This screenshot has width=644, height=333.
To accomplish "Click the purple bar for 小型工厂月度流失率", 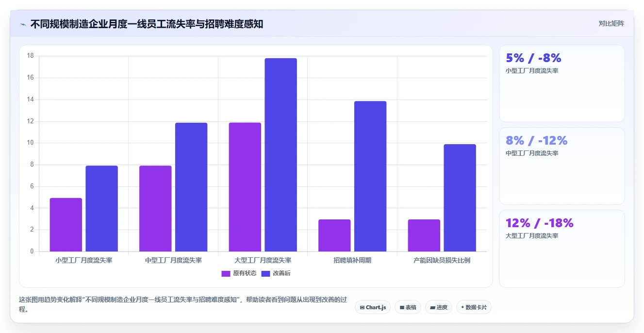I will click(66, 225).
